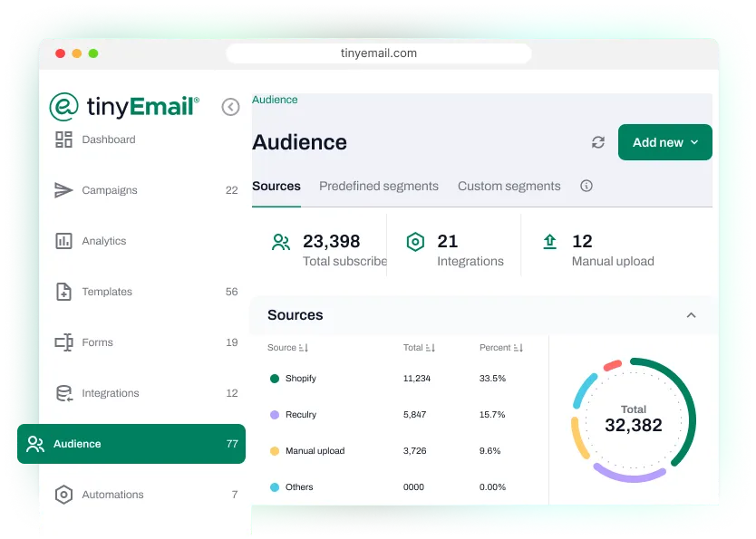Click the Dashboard grid icon
The image size is (756, 539).
pos(63,140)
